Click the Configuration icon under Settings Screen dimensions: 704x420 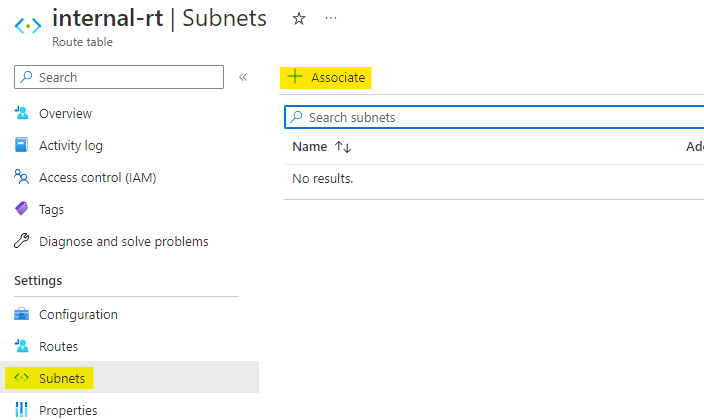click(x=22, y=314)
